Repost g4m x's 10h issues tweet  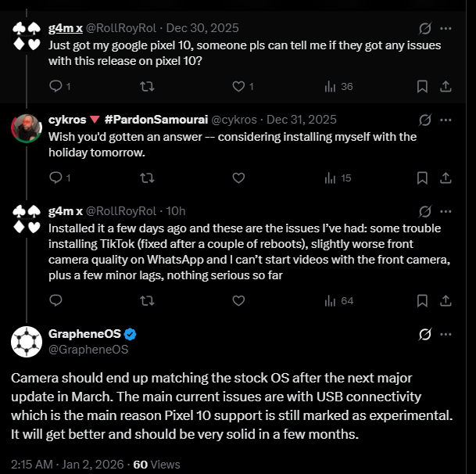pos(146,300)
